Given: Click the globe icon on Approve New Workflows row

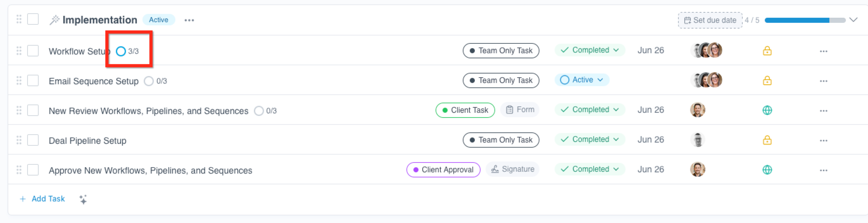Looking at the screenshot, I should click(x=767, y=170).
